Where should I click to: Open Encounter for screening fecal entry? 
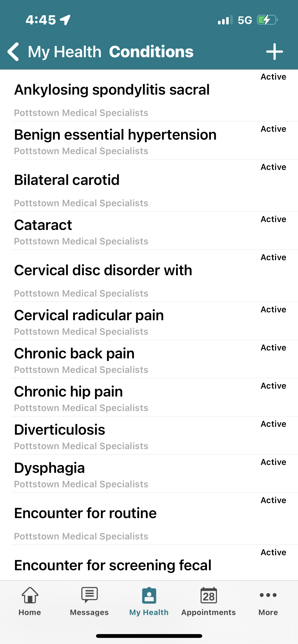pyautogui.click(x=113, y=565)
